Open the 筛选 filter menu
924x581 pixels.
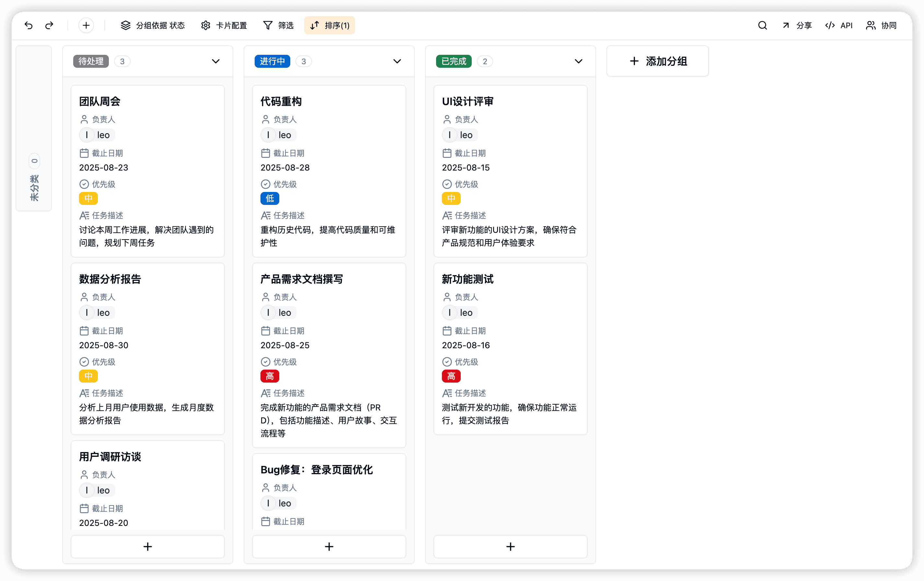(x=278, y=25)
